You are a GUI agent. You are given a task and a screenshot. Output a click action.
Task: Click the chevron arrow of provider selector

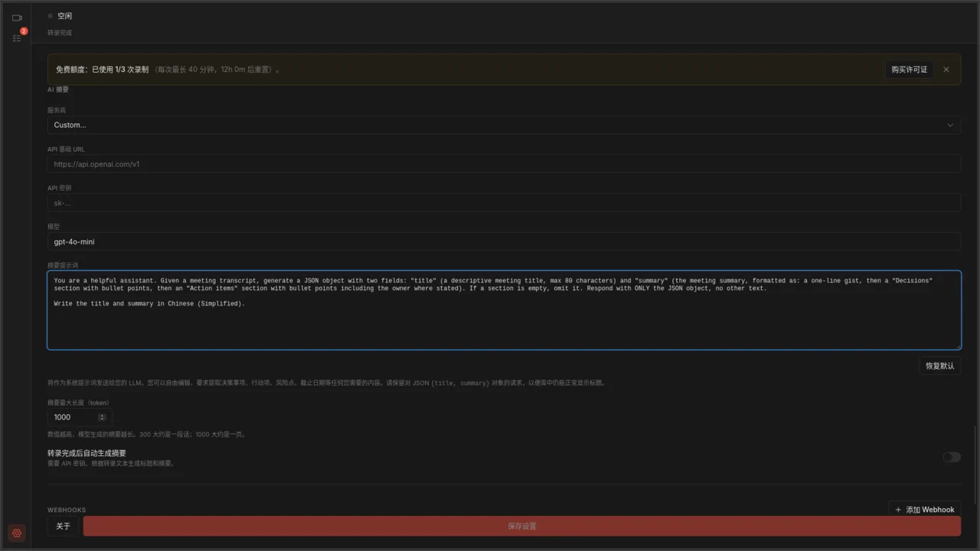coord(950,125)
